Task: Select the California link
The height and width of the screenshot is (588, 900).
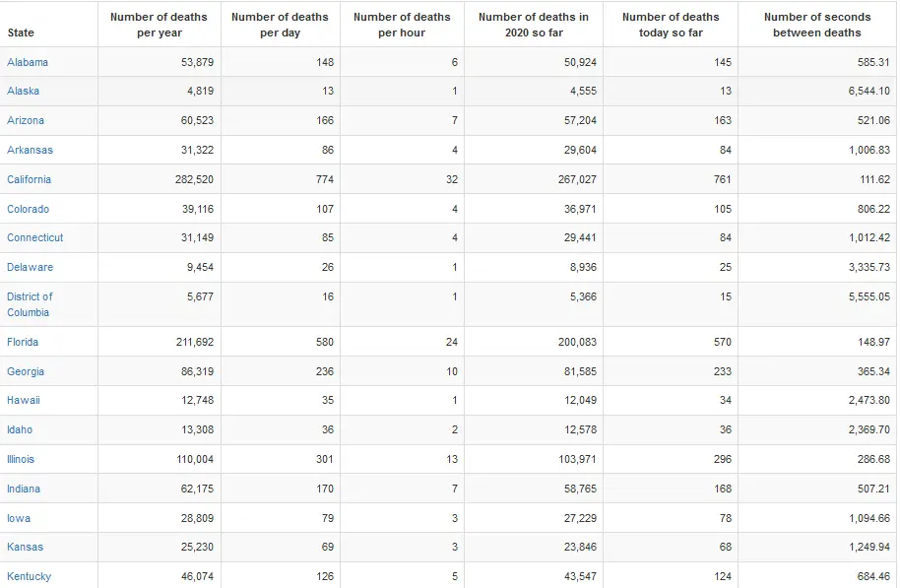Action: pos(29,179)
